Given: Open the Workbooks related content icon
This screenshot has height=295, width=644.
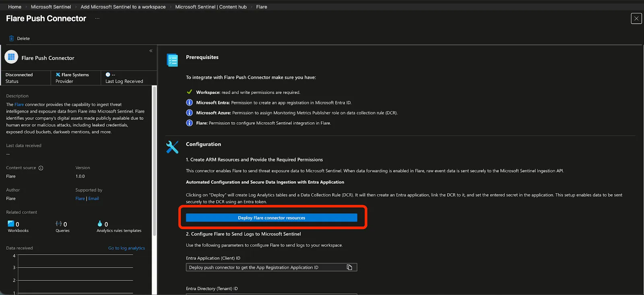Looking at the screenshot, I should (11, 223).
